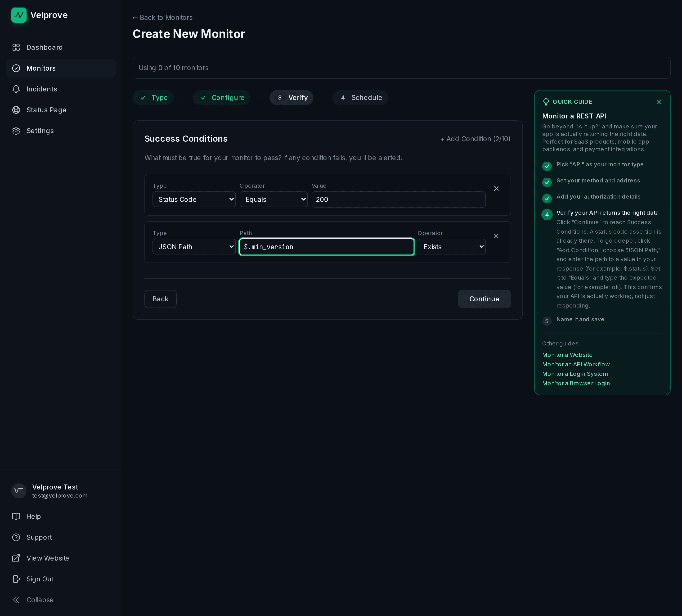Click guide step 4 number badge
This screenshot has width=682, height=616.
(x=547, y=215)
